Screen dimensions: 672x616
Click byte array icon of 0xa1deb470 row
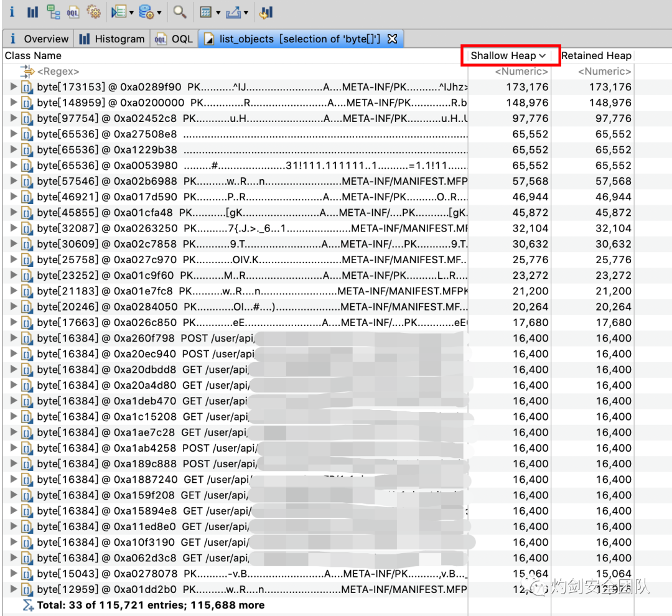[x=27, y=401]
